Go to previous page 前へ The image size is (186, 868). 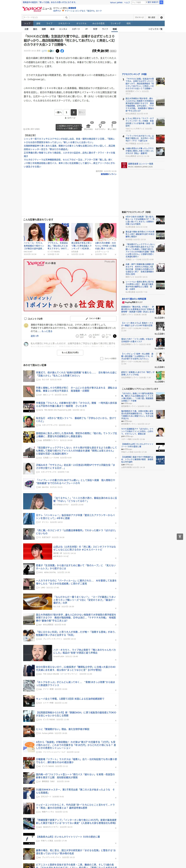pyautogui.click(x=59, y=112)
